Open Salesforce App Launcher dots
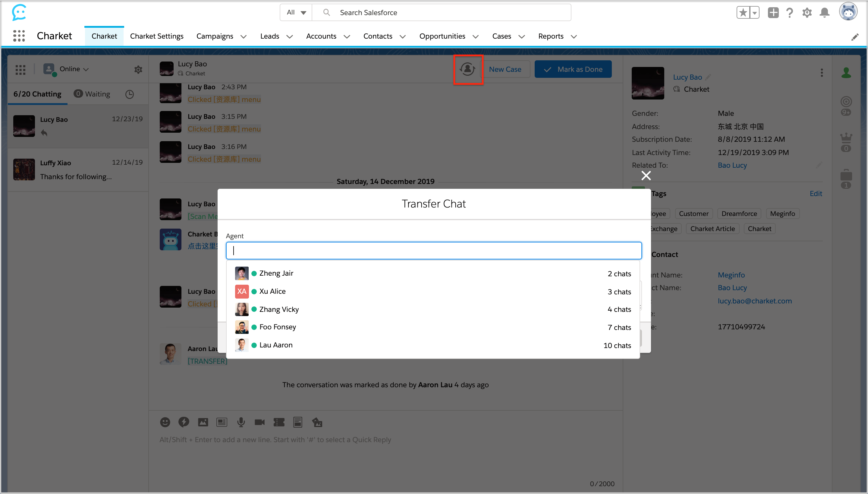Viewport: 868px width, 494px height. tap(19, 36)
